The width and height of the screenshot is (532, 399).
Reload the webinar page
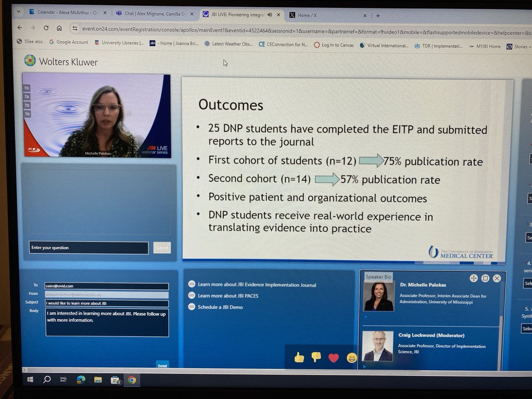[x=46, y=27]
